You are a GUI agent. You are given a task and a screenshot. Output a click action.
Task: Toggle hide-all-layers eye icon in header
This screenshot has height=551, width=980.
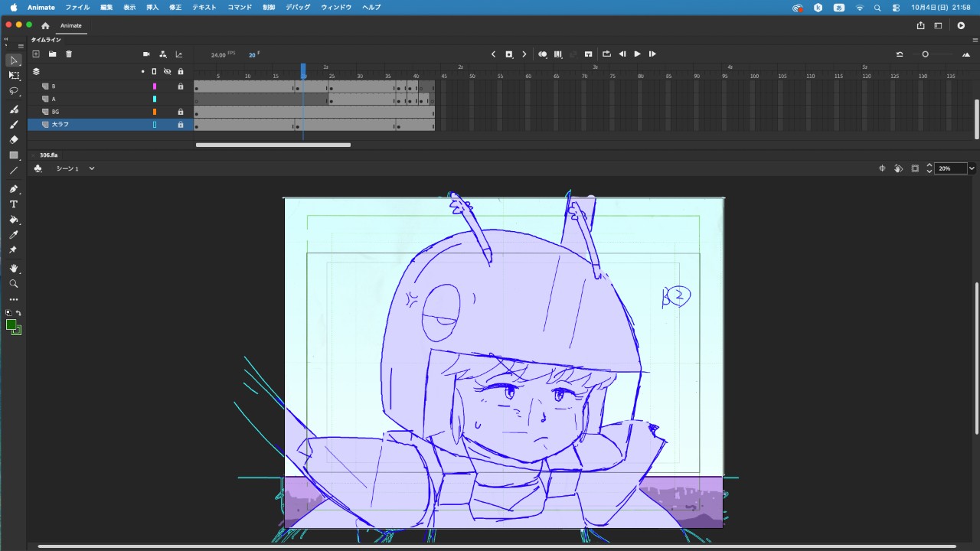click(168, 71)
